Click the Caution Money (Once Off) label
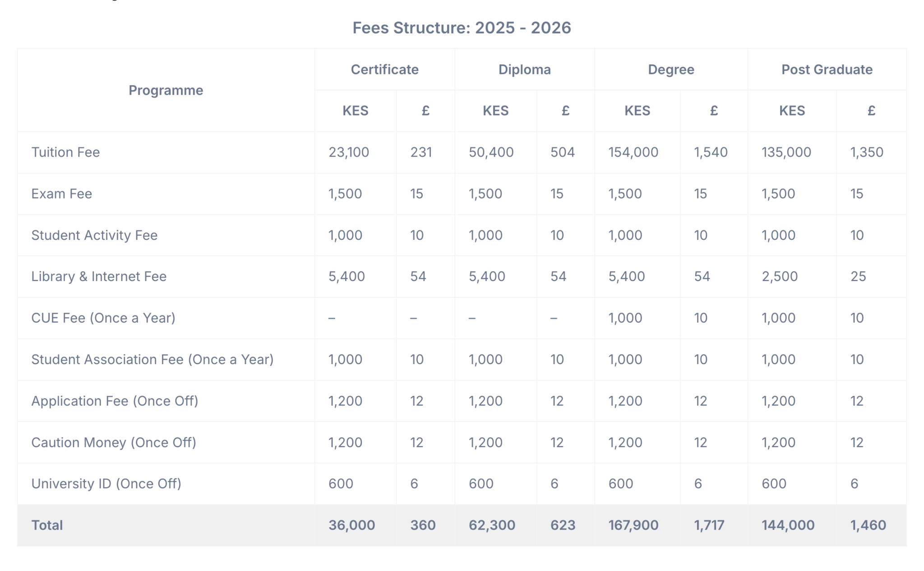Viewport: 924px width, 571px height. [113, 442]
